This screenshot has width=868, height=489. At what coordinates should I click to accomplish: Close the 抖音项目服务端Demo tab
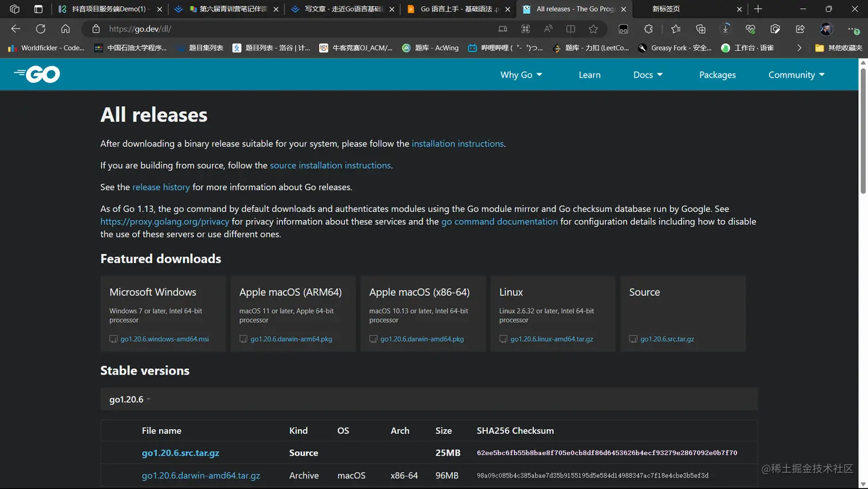pyautogui.click(x=160, y=9)
